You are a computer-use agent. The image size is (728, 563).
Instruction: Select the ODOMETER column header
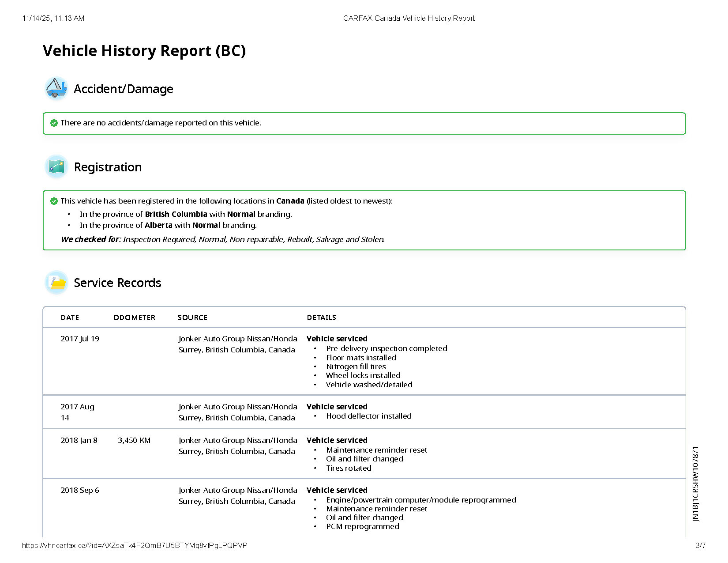point(134,317)
